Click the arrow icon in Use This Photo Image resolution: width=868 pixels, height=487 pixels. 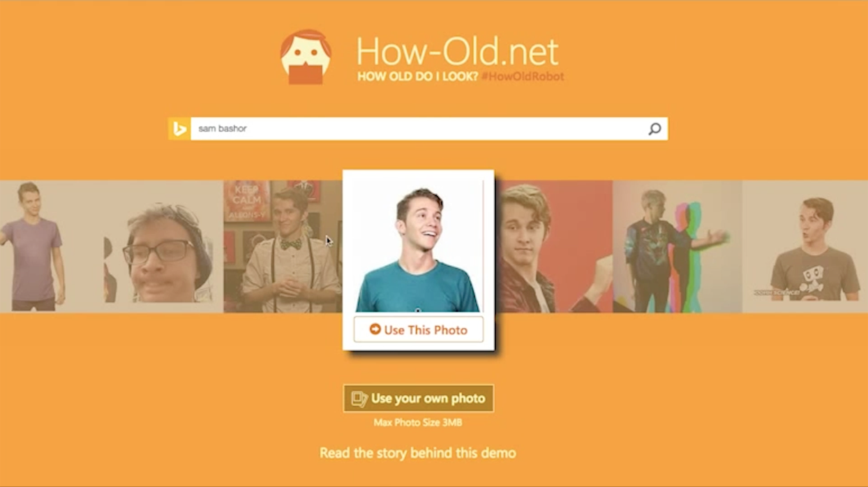point(375,329)
